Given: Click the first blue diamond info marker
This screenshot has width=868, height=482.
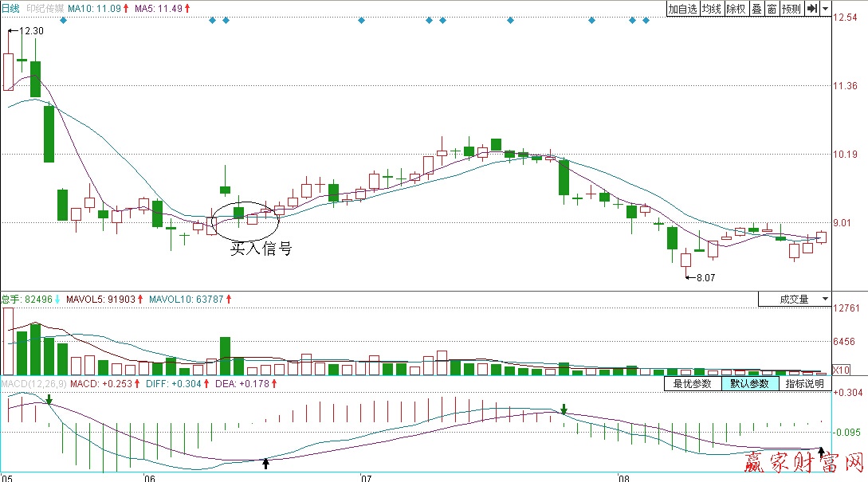Looking at the screenshot, I should [63, 20].
